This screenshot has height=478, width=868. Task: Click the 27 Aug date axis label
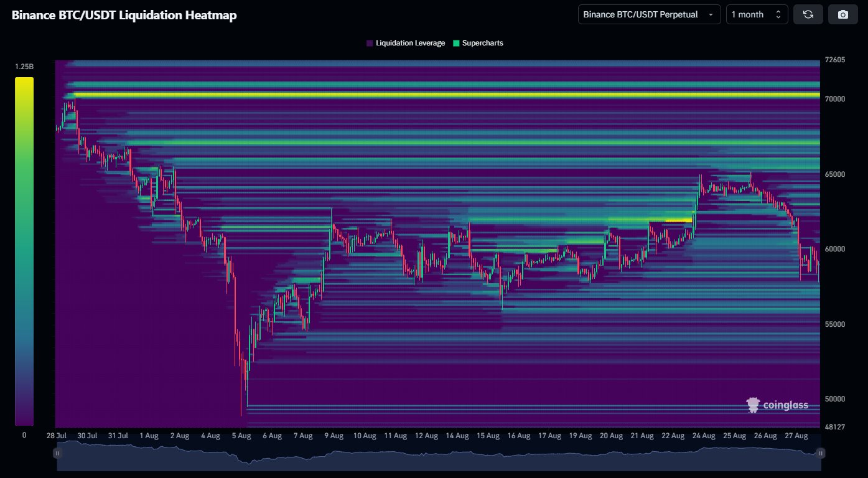796,436
